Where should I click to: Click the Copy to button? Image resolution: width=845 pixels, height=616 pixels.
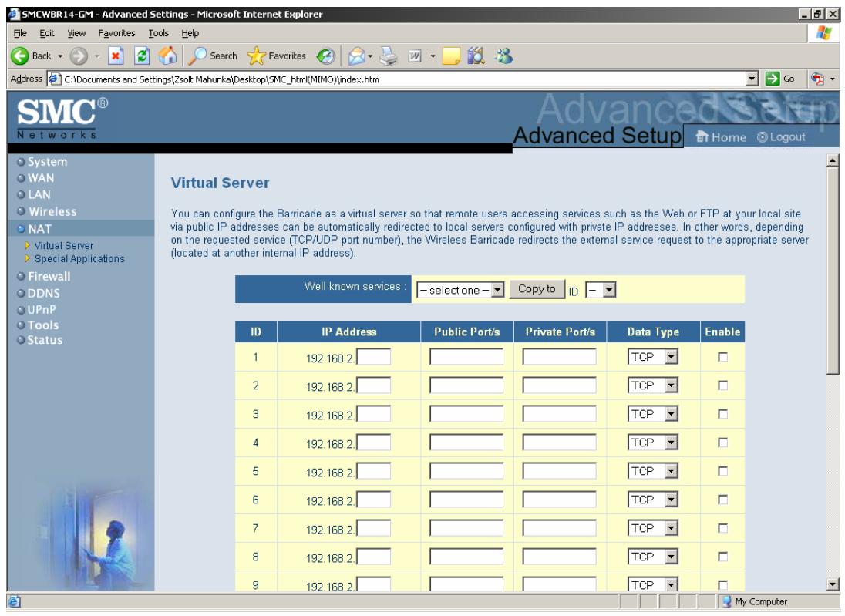point(537,289)
